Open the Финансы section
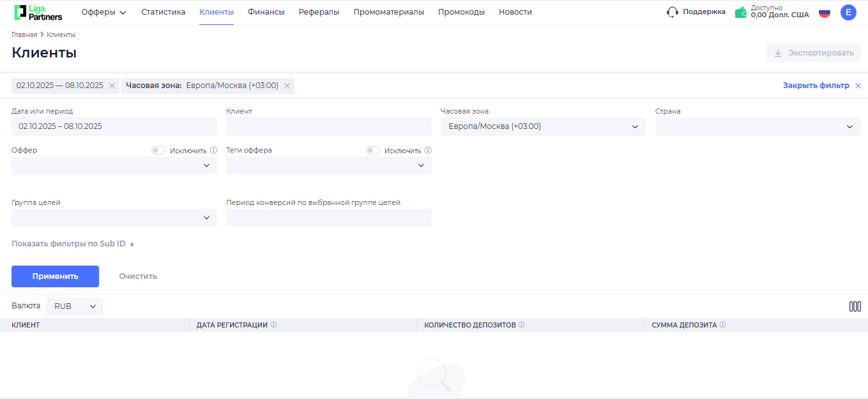 pos(266,11)
